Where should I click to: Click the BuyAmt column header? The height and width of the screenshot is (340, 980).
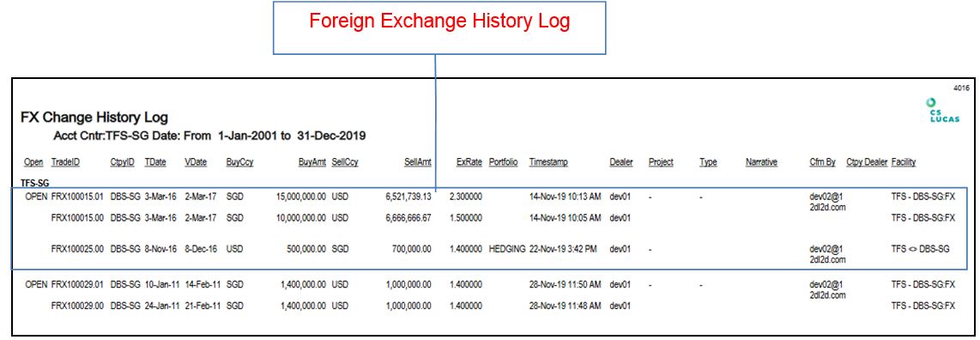click(x=312, y=162)
